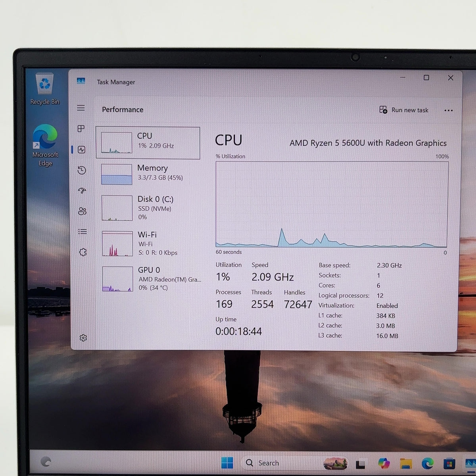Open the Details page icon
This screenshot has height=476, width=476.
point(83,232)
